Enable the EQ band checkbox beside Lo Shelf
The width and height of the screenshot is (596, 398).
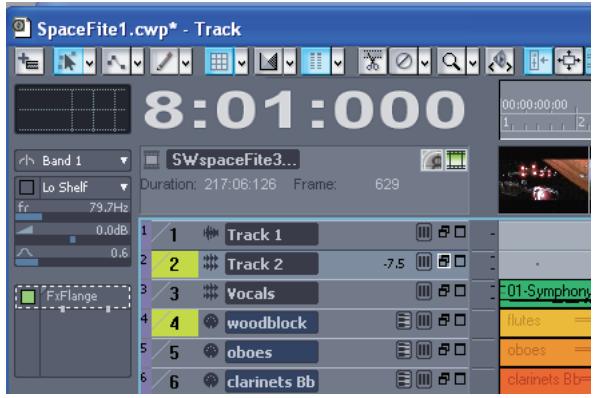(27, 187)
